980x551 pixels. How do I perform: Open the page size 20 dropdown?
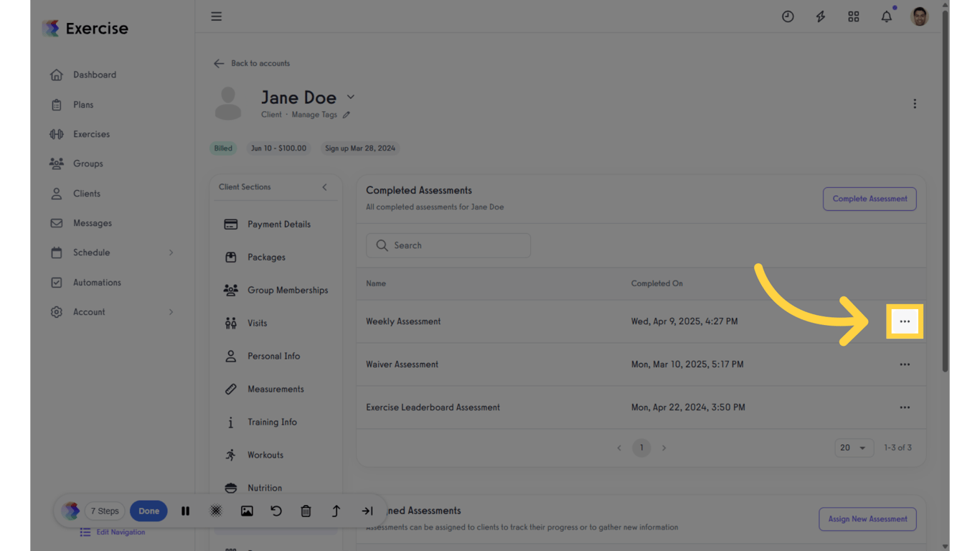pyautogui.click(x=854, y=447)
